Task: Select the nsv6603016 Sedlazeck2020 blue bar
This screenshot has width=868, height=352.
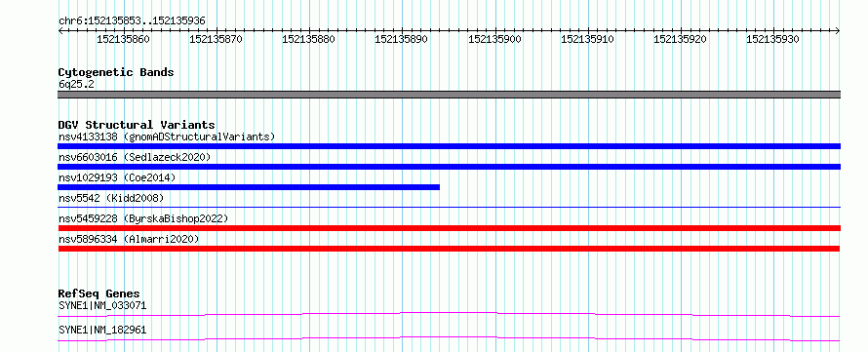Action: point(449,167)
